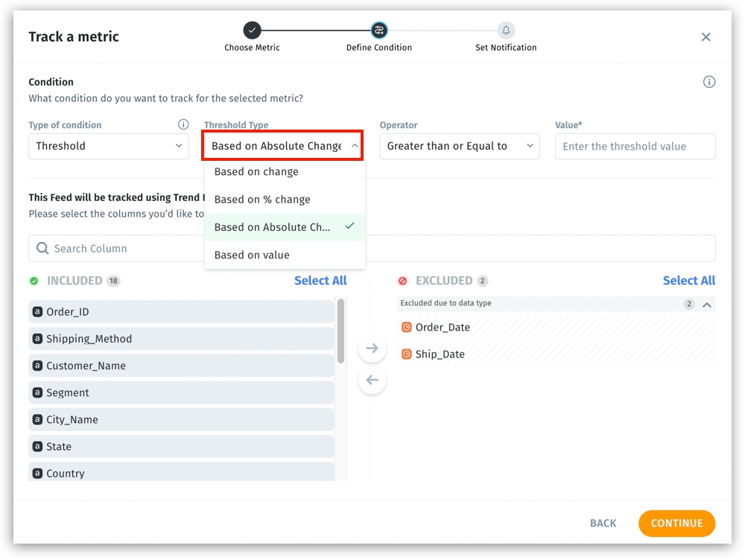Go BACK to previous step
745x560 pixels.
(603, 524)
